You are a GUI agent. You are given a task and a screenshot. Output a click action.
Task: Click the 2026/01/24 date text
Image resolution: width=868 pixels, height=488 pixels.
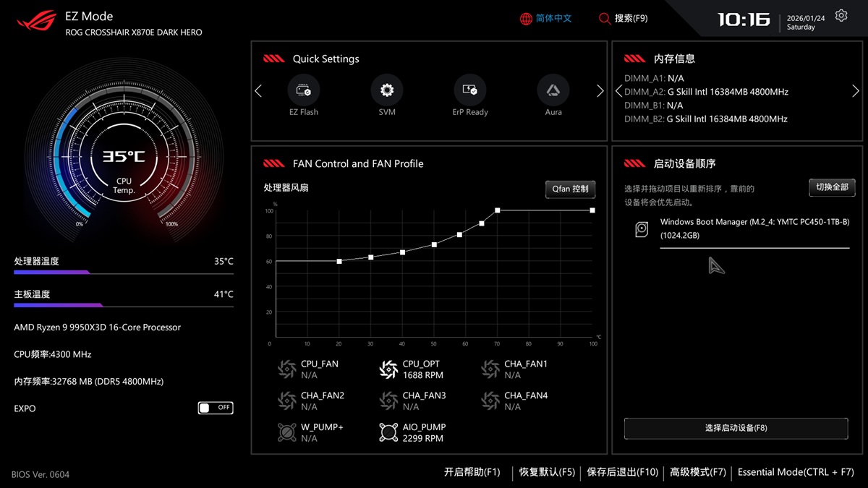[x=806, y=17]
